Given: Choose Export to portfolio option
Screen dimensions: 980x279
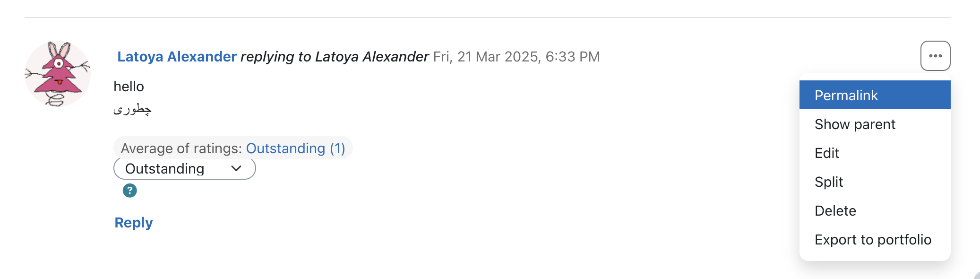Looking at the screenshot, I should 875,239.
